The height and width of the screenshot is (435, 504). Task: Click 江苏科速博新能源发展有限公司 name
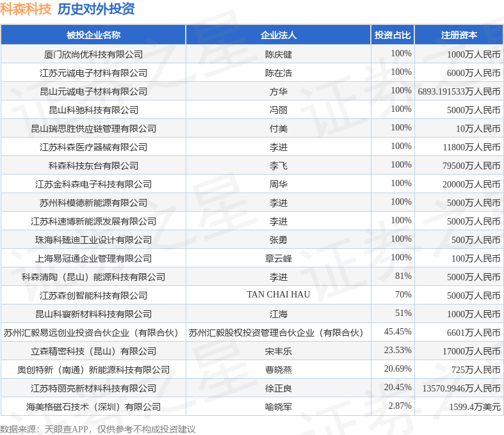[x=93, y=221]
